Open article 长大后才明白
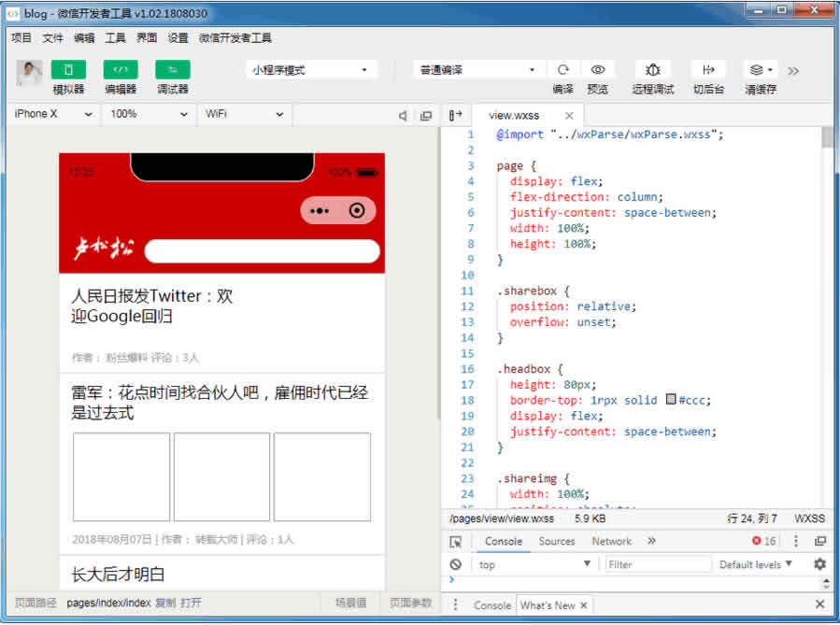 coord(118,575)
